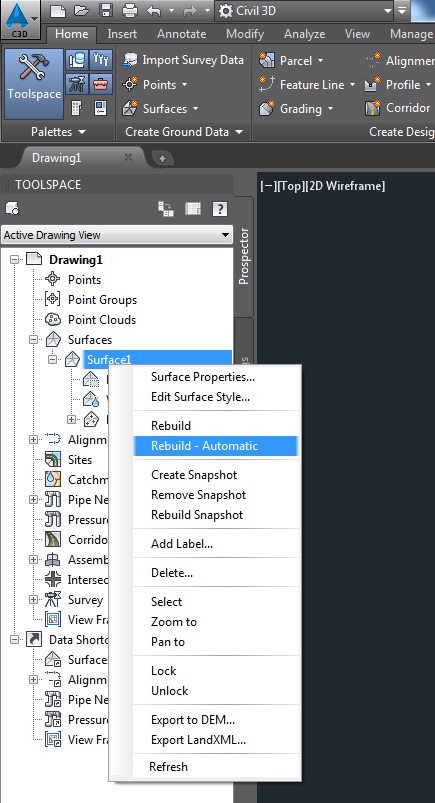Switch to the Annotate ribbon tab
Image resolution: width=435 pixels, height=803 pixels.
pyautogui.click(x=181, y=34)
